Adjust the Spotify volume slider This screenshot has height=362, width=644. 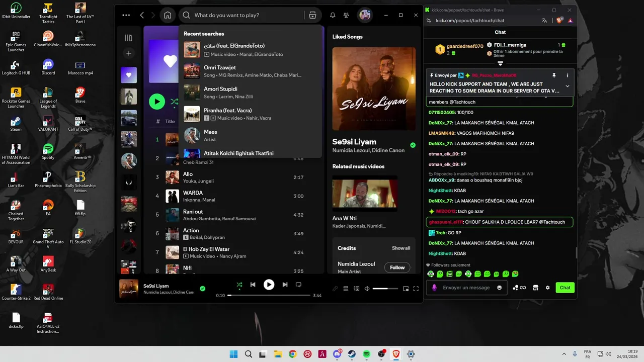385,289
